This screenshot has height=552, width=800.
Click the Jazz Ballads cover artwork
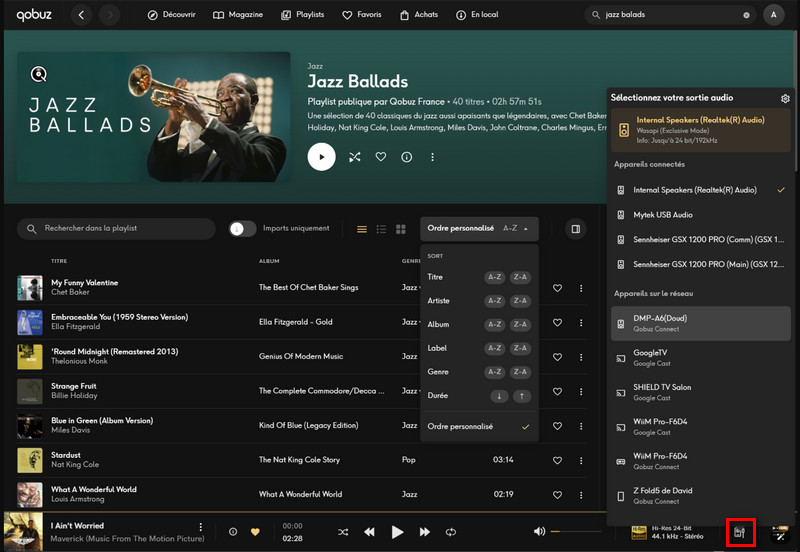154,117
